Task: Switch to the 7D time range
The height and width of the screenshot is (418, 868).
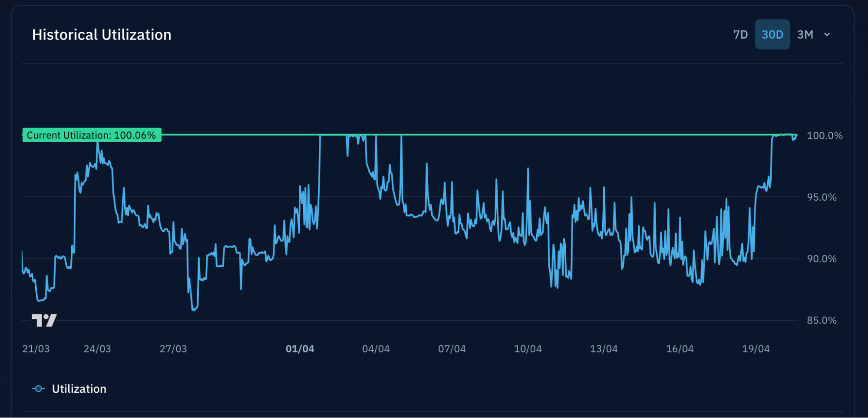Action: [x=740, y=34]
